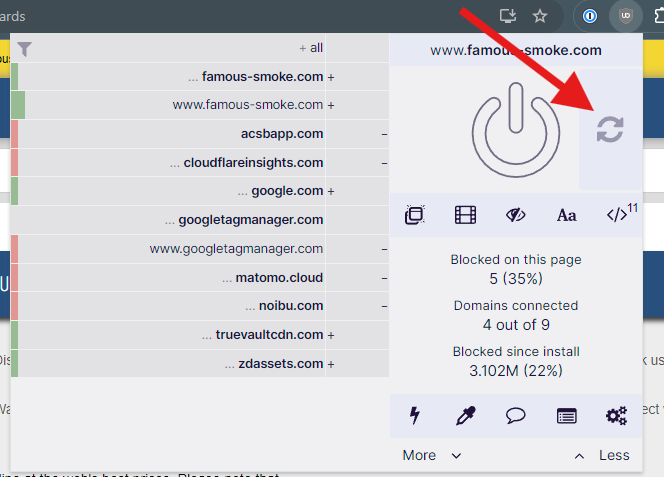Enter element zapper mode lightning icon

415,416
